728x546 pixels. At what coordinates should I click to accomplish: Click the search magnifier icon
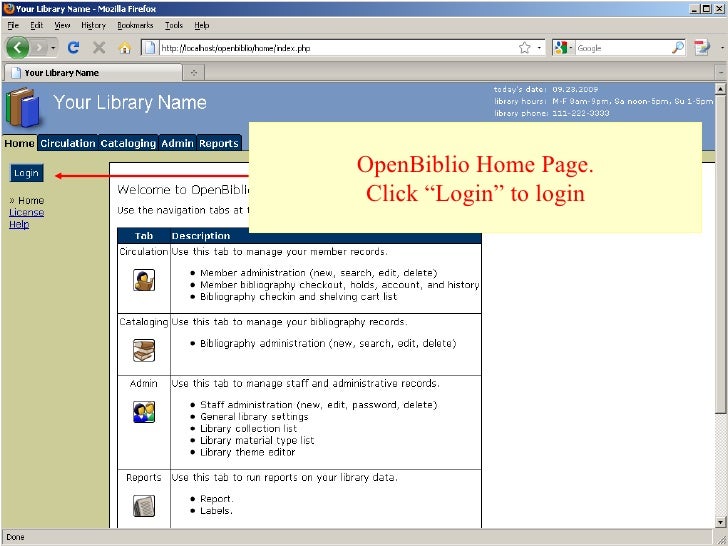pyautogui.click(x=678, y=47)
